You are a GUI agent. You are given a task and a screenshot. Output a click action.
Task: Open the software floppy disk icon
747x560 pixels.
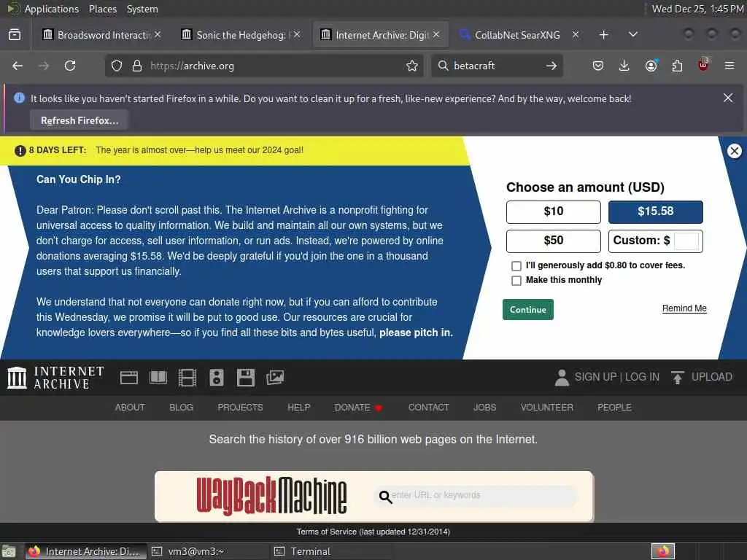point(246,378)
